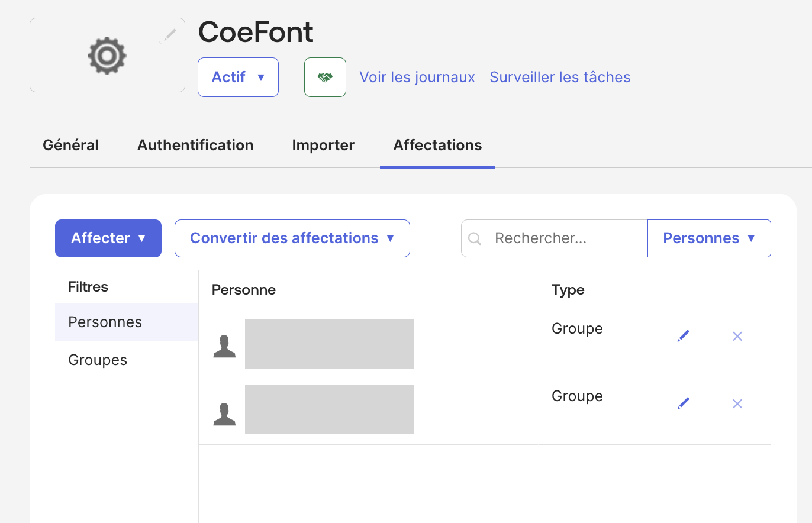Open the Actif status dropdown
The height and width of the screenshot is (523, 812).
click(x=238, y=77)
